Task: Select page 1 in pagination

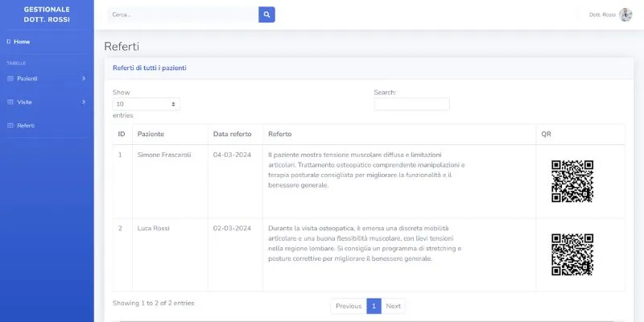Action: tap(374, 306)
